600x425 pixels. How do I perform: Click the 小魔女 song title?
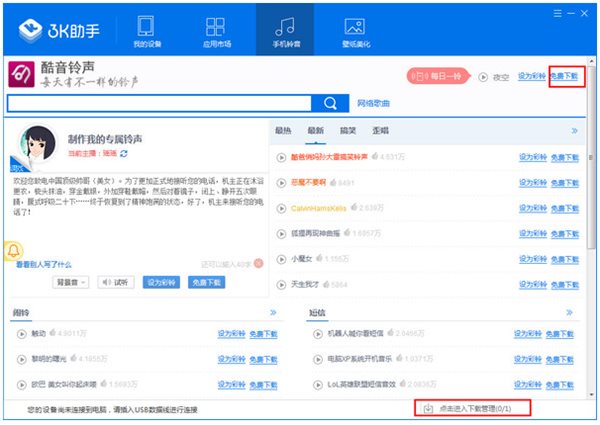tap(302, 259)
